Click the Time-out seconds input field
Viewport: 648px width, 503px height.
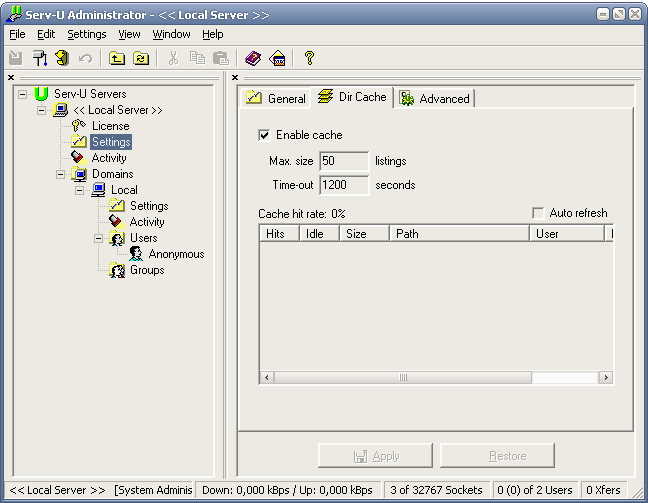[344, 185]
